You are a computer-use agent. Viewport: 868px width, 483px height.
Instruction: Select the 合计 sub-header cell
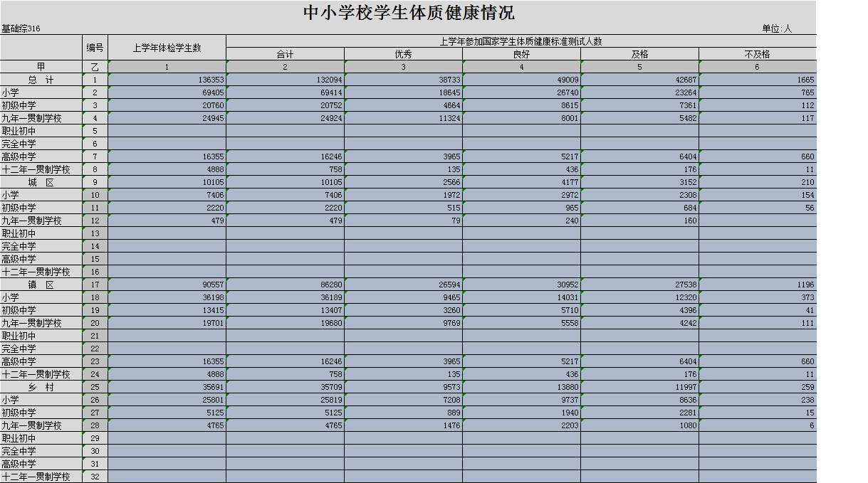[285, 54]
